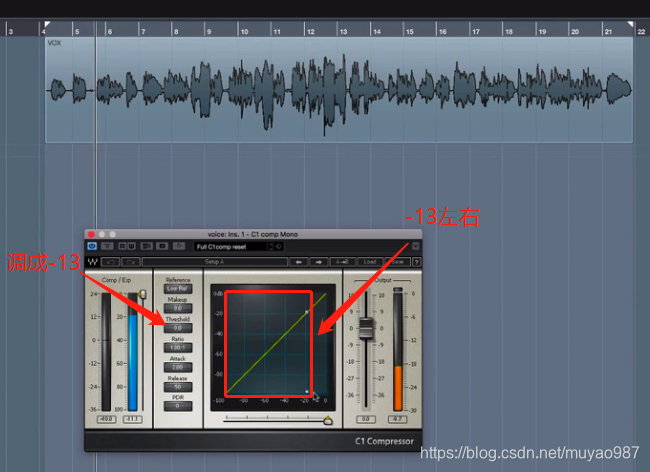
Task: Click the right locator marker at bar 22
Action: (x=631, y=24)
